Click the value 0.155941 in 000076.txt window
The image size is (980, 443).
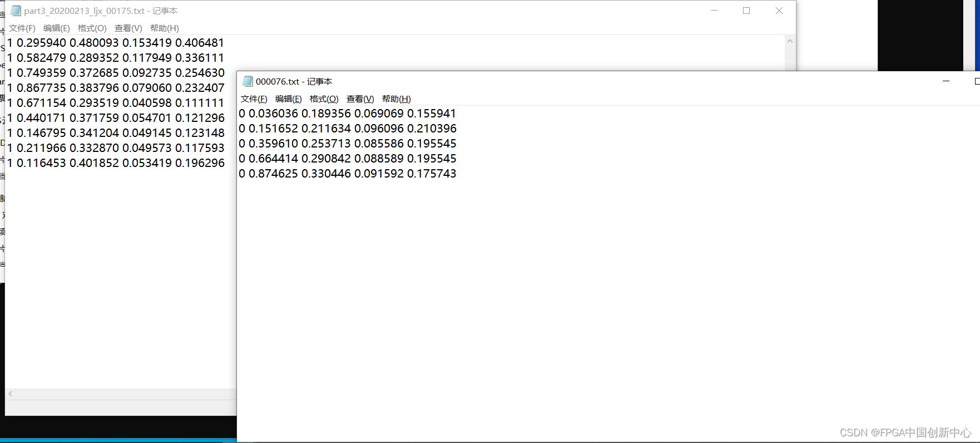432,114
